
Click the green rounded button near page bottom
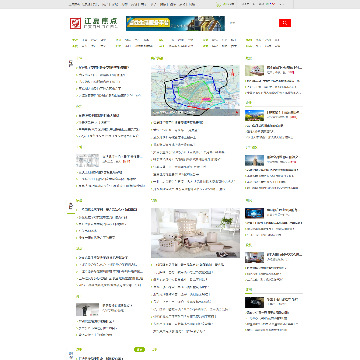139,350
